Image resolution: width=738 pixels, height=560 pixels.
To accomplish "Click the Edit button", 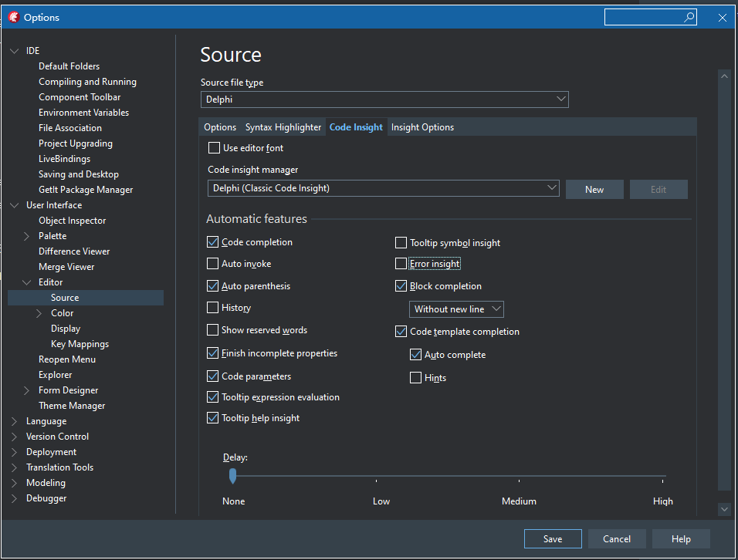I will pos(658,190).
